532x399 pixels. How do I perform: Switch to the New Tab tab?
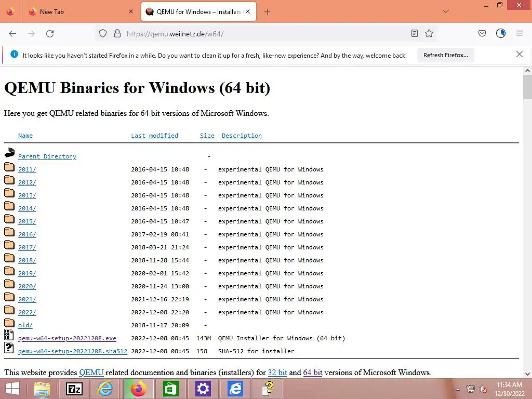[81, 12]
